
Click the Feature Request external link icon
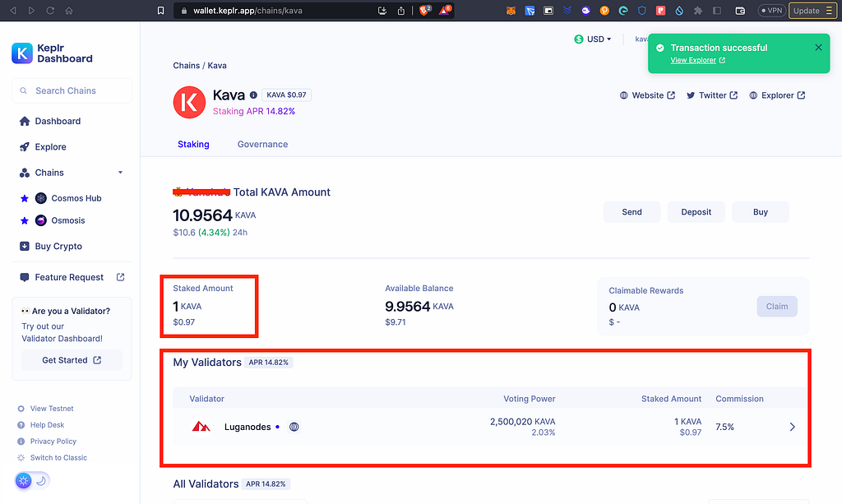click(x=120, y=277)
